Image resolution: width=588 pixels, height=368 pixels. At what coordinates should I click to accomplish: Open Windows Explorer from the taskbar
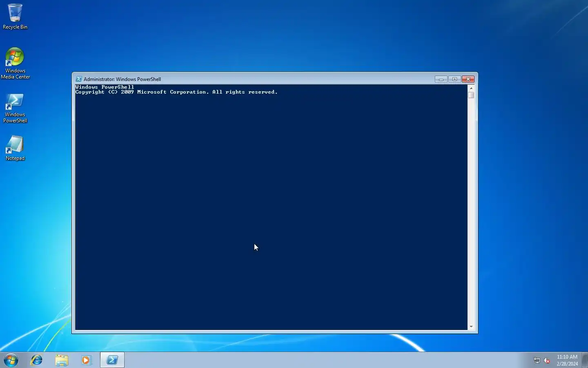click(62, 360)
